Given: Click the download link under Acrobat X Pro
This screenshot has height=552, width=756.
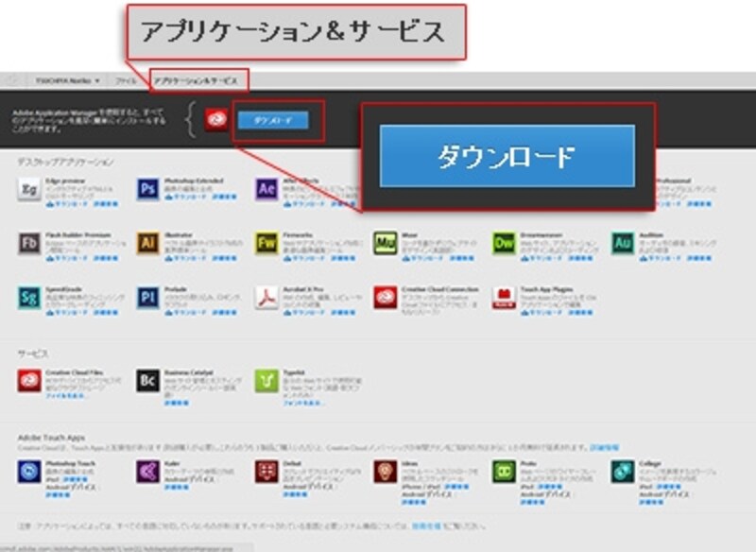Looking at the screenshot, I should [x=304, y=313].
